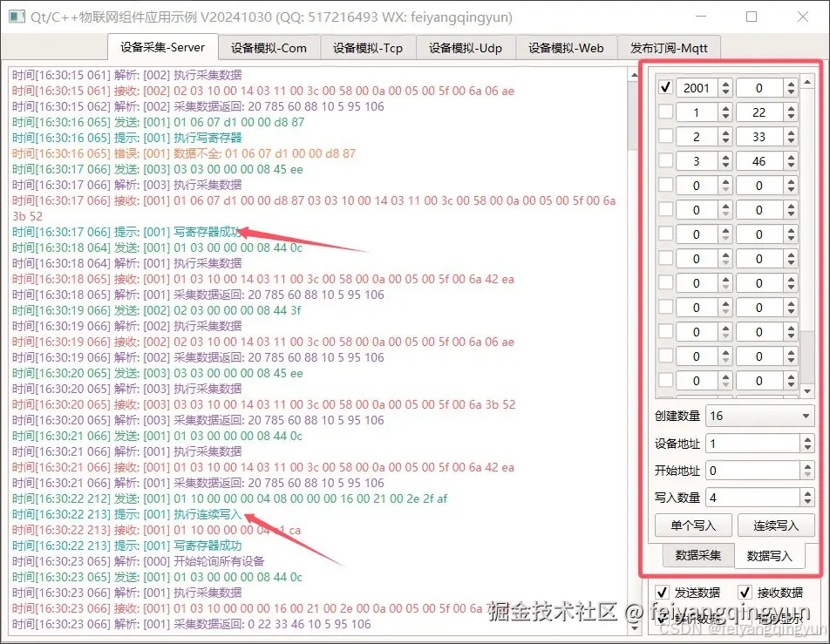
Task: Select the 数据写入 bottom tab
Action: coord(770,556)
